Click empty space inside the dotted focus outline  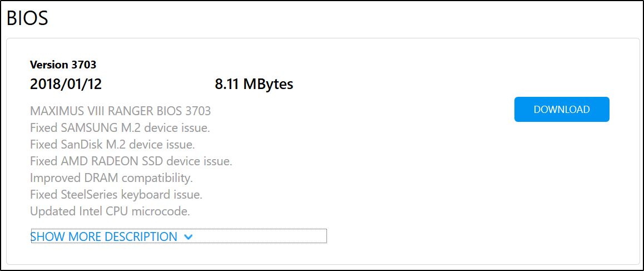(261, 236)
